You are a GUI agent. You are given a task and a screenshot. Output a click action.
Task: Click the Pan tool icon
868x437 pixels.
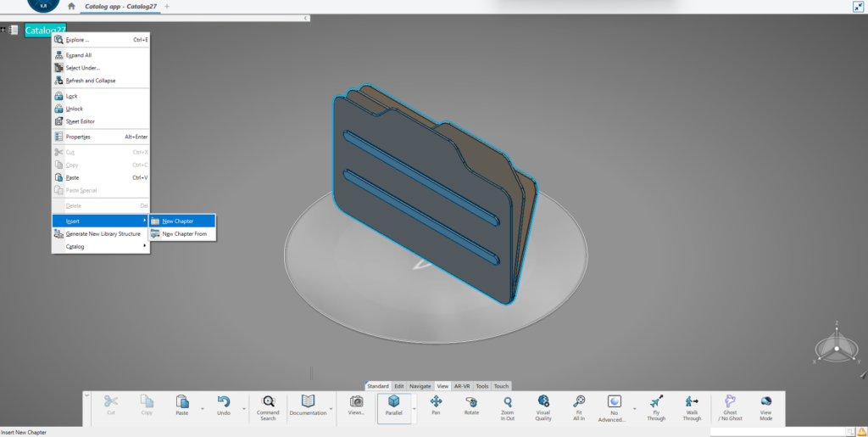point(436,401)
